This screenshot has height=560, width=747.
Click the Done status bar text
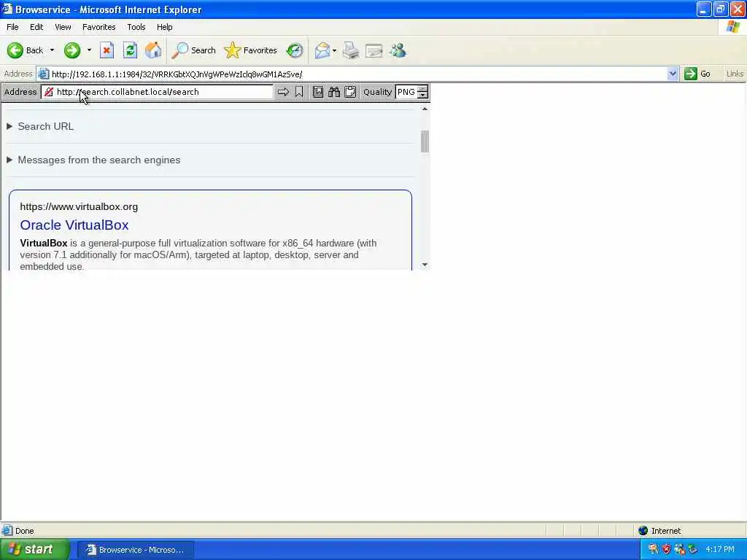click(x=24, y=531)
